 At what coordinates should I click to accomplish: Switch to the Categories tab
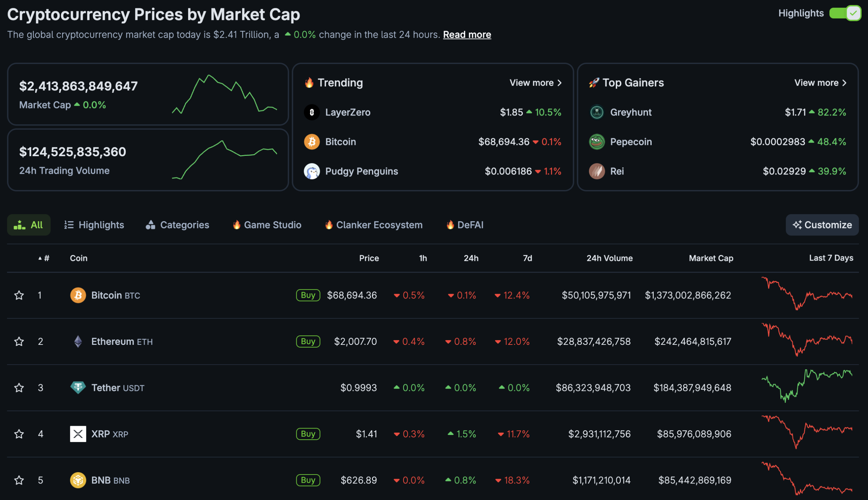tap(177, 225)
